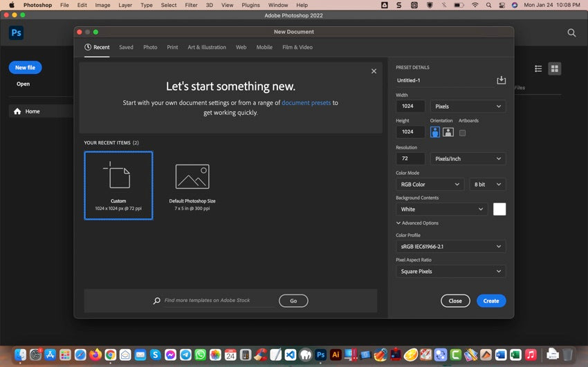
Task: Open Spotlight search in menu bar
Action: tap(488, 6)
